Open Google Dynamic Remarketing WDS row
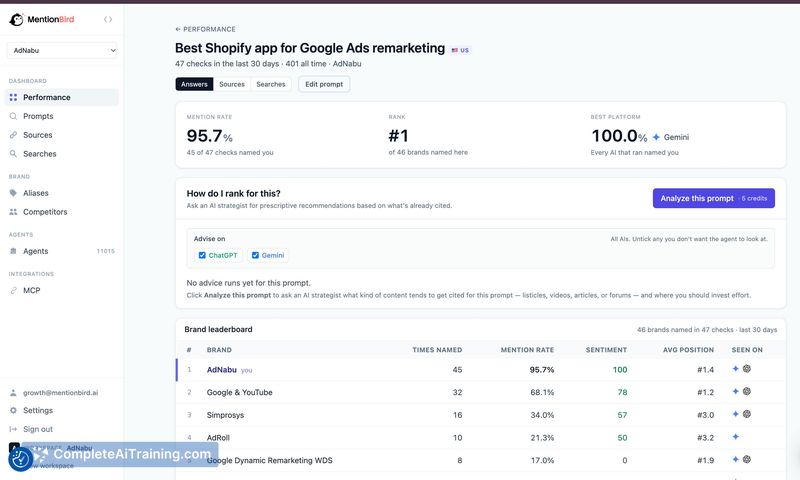This screenshot has height=480, width=800. [481, 461]
